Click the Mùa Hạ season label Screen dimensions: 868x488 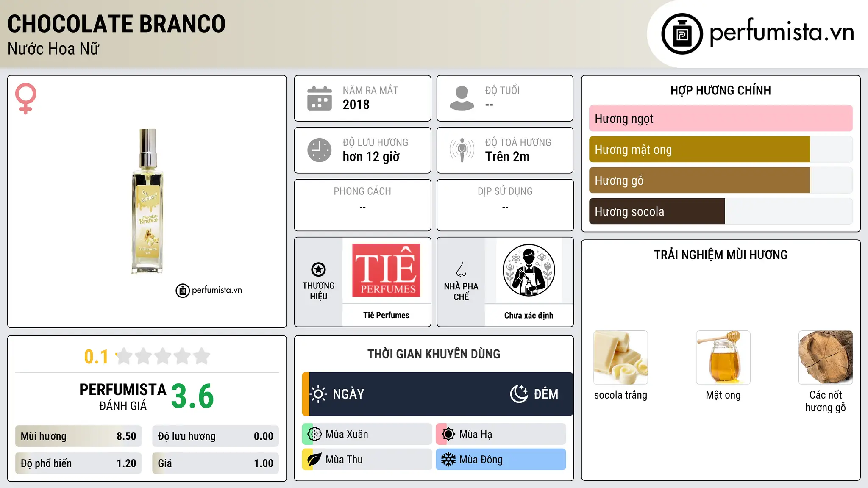(476, 435)
